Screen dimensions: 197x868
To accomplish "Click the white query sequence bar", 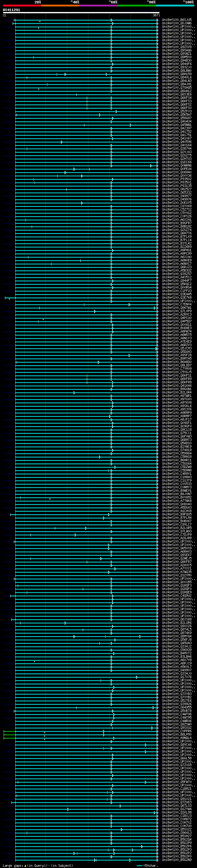I will click(81, 12).
